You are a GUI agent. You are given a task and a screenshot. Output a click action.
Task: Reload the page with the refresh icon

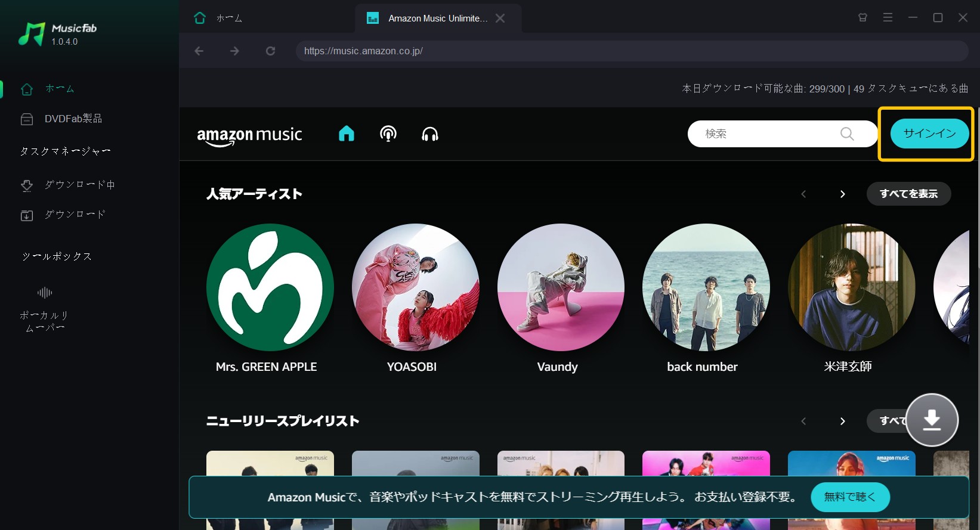(271, 51)
